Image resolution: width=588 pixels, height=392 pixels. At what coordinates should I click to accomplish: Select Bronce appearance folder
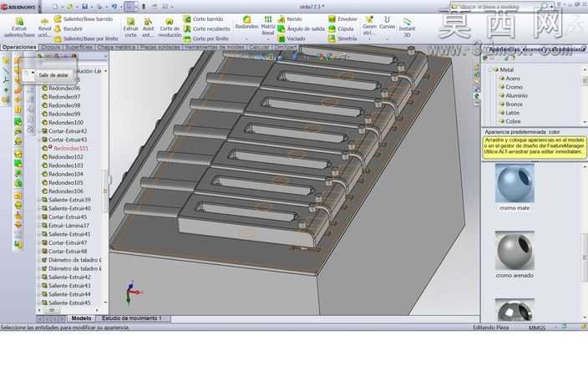click(510, 104)
